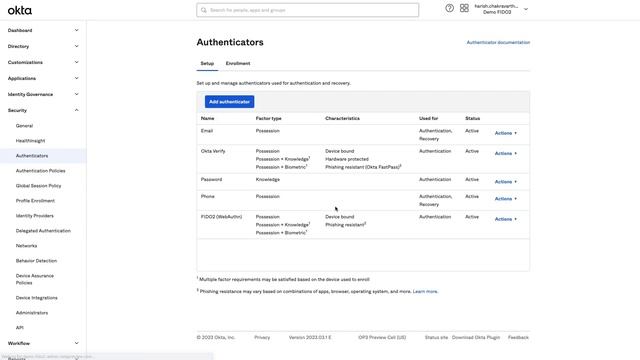The image size is (640, 360).
Task: Open Authentication Policies page
Action: [40, 171]
